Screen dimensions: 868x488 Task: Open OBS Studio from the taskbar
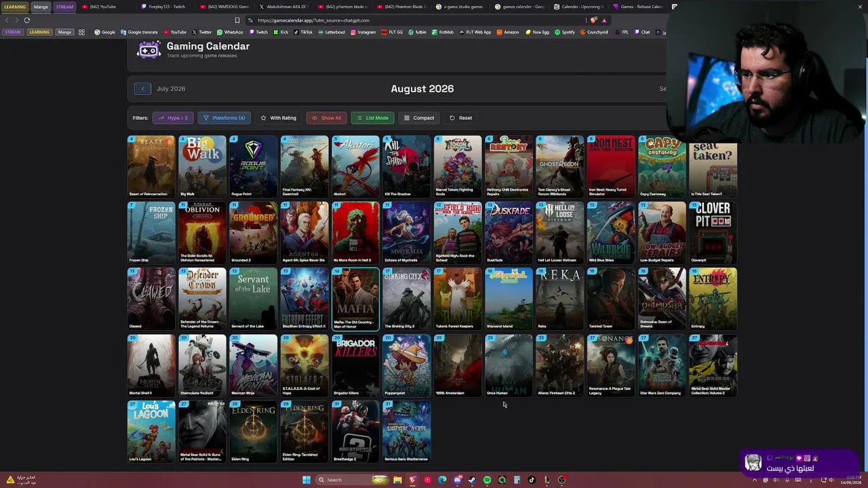(x=561, y=480)
